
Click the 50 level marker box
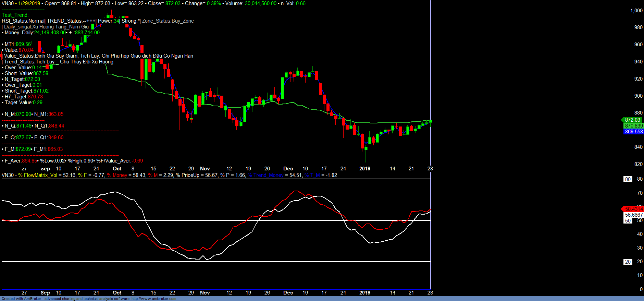click(628, 221)
